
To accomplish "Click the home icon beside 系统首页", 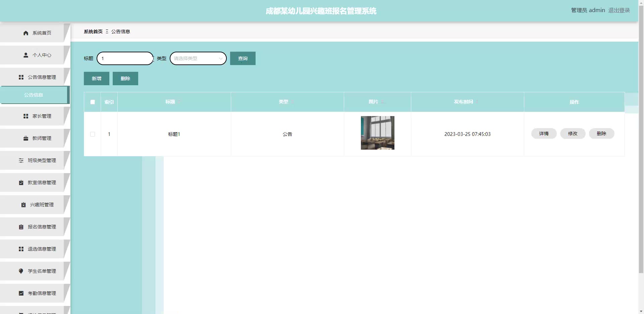I will coord(26,33).
